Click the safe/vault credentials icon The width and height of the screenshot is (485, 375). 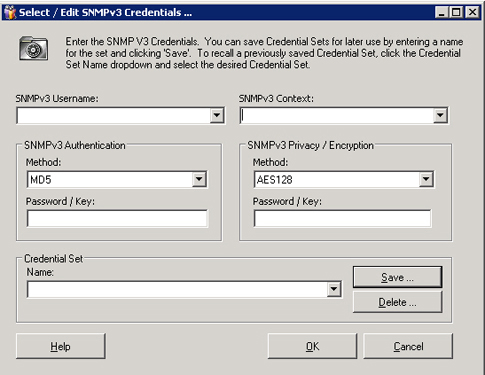[33, 49]
